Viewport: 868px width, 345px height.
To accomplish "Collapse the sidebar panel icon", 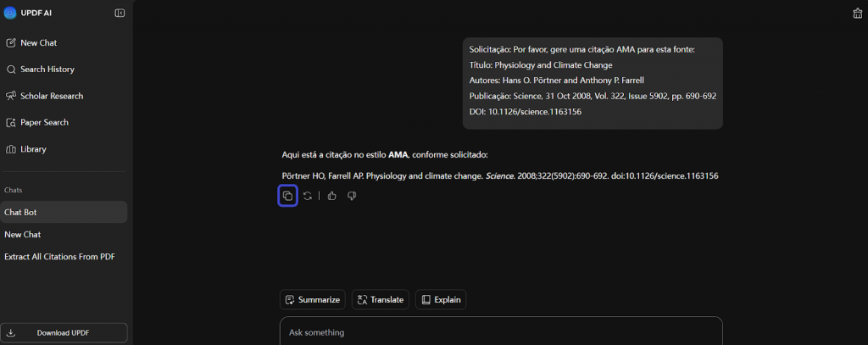I will pos(120,13).
